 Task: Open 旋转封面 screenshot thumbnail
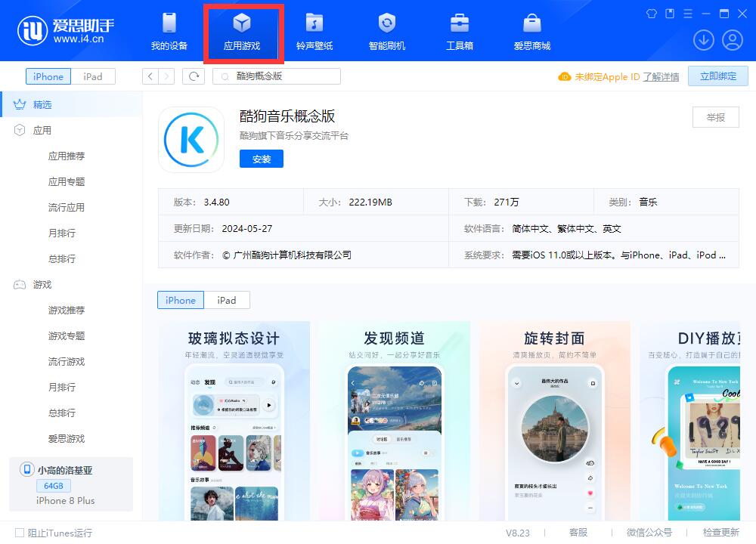[x=554, y=421]
